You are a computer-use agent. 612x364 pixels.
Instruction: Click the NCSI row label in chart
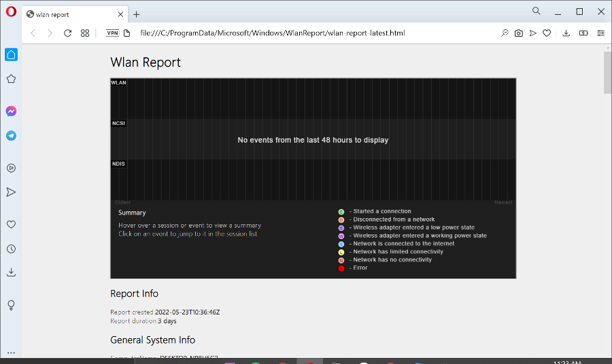click(118, 123)
